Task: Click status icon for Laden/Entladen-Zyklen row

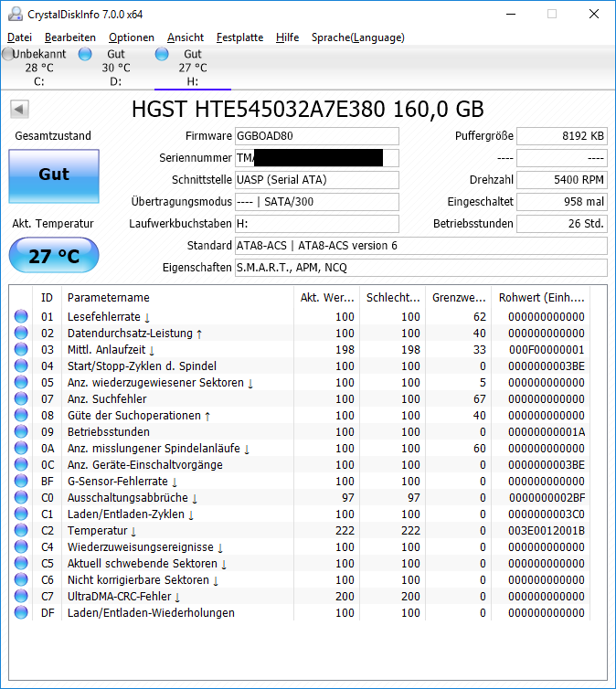Action: tap(21, 514)
